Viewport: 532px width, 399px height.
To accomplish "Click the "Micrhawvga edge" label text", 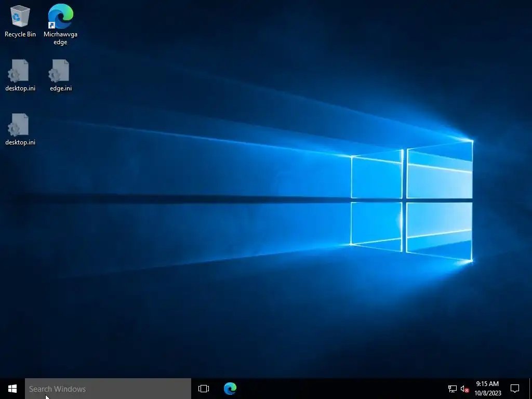I will 60,38.
